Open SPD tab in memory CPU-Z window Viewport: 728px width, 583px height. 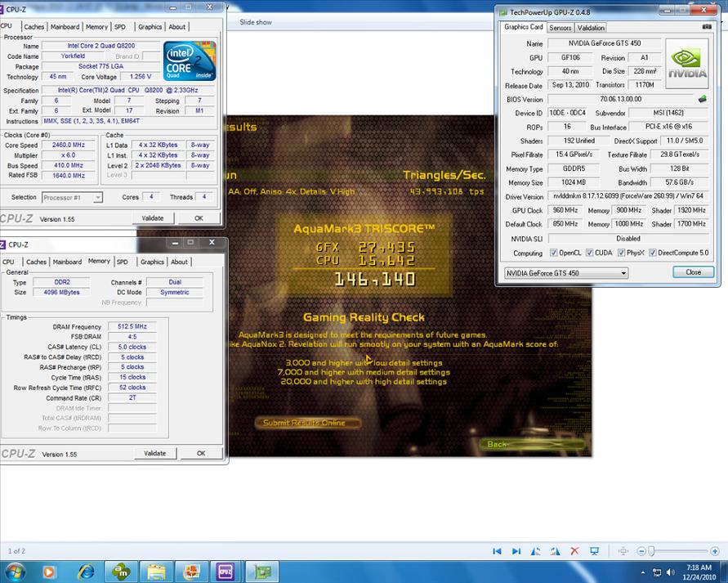(123, 262)
